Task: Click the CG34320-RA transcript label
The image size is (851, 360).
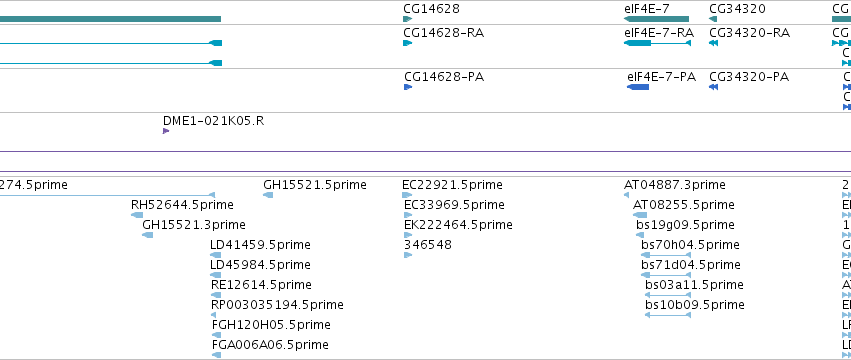Action: click(750, 33)
